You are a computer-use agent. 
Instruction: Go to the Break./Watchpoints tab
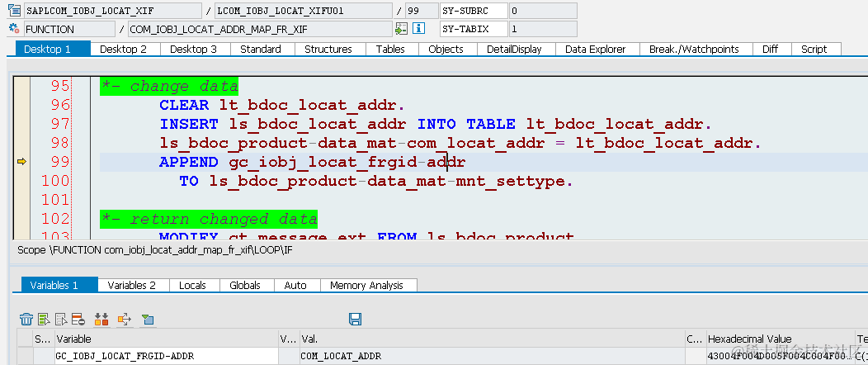pos(694,50)
